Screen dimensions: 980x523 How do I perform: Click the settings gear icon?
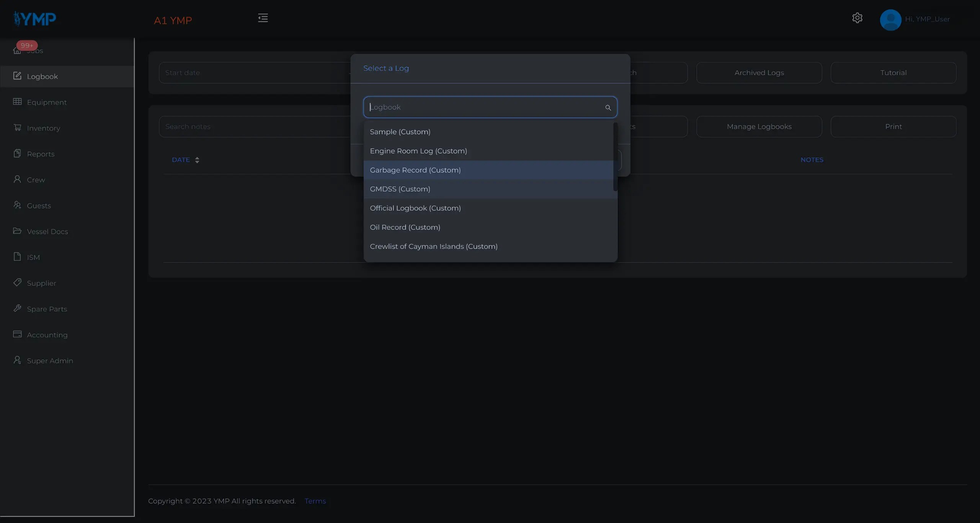click(x=857, y=18)
